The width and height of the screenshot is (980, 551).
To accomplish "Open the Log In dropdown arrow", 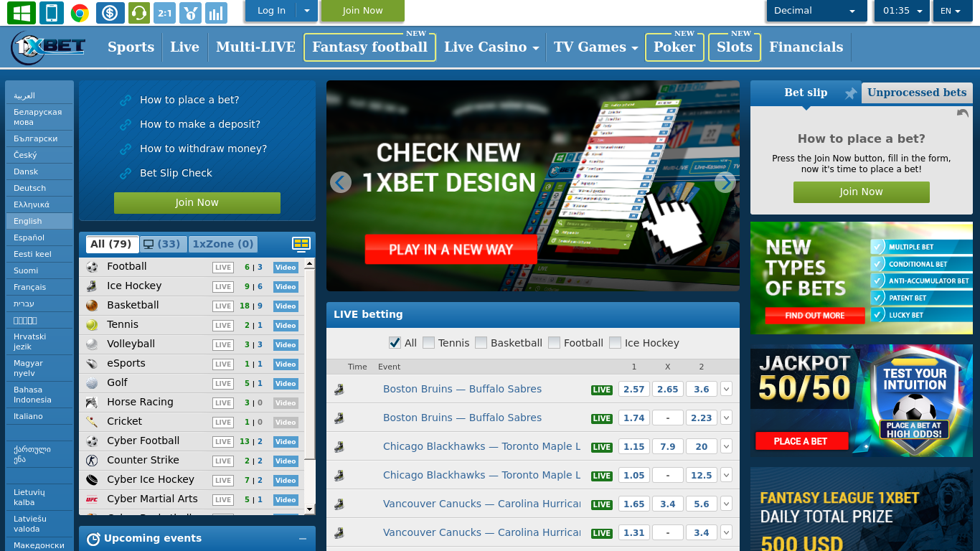I will (307, 11).
